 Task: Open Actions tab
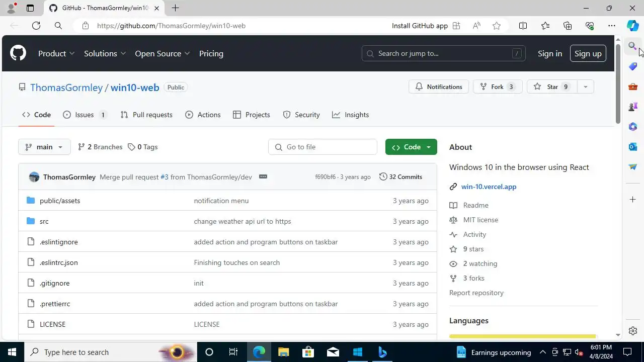(203, 115)
